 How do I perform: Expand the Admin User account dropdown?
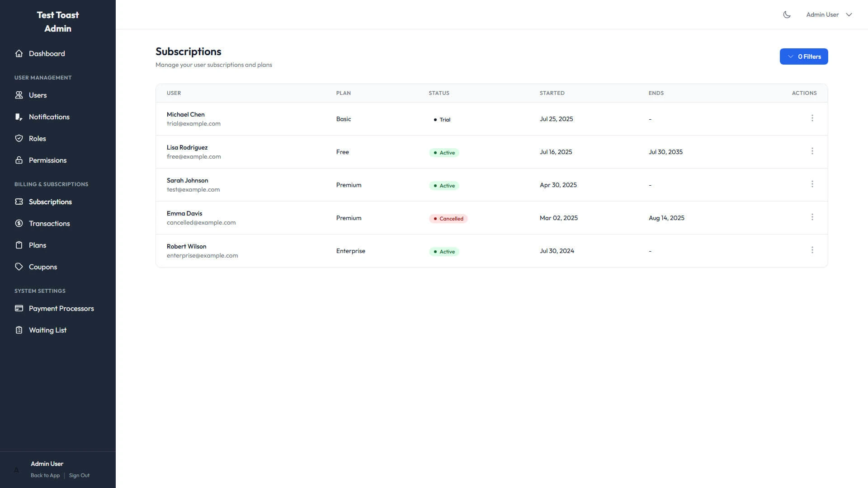point(829,14)
